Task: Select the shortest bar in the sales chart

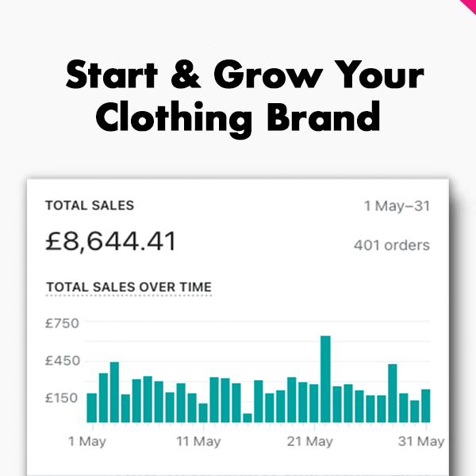Action: (x=248, y=417)
